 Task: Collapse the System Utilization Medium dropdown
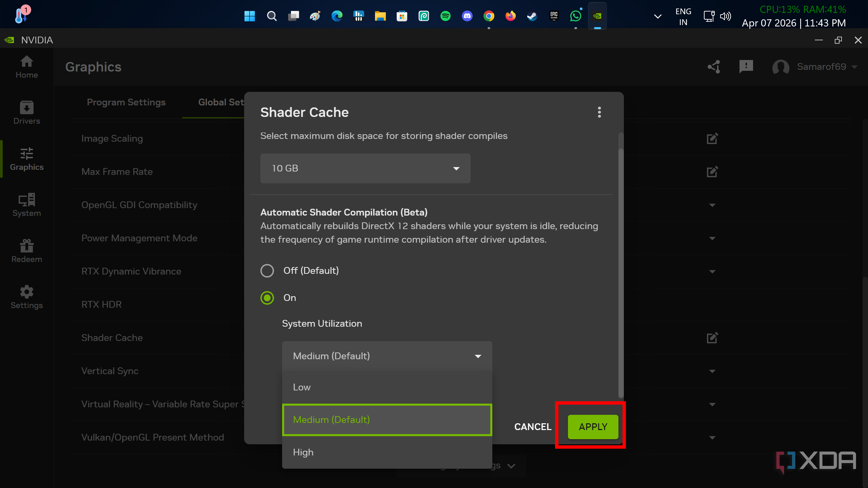387,356
